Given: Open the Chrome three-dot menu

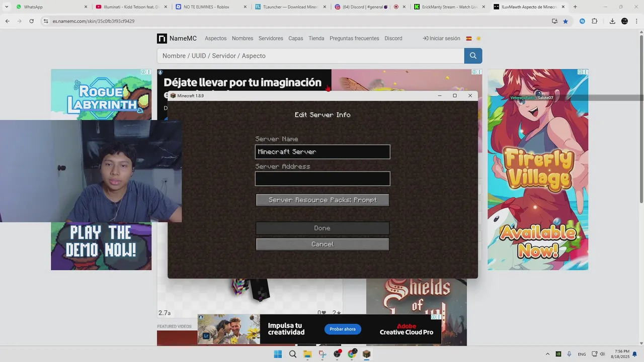Looking at the screenshot, I should pos(636,21).
